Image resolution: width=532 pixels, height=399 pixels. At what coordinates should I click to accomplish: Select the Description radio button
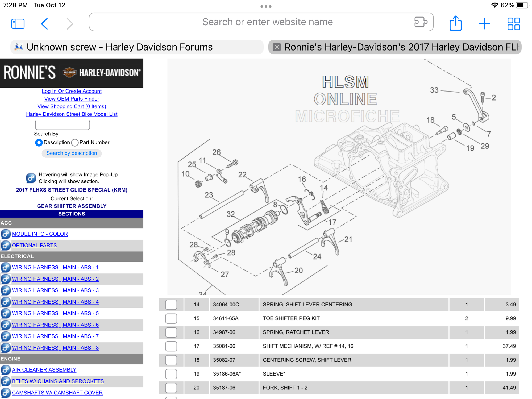(39, 143)
